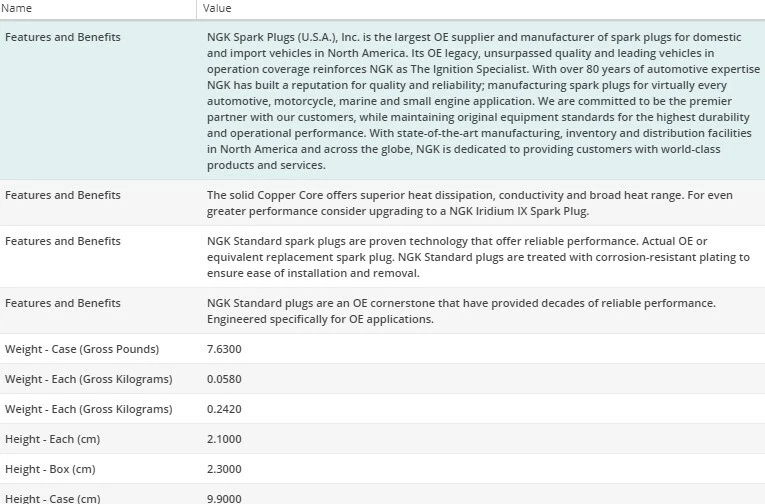Select the "Height - Each (cm)" label
765x504 pixels.
click(x=52, y=439)
